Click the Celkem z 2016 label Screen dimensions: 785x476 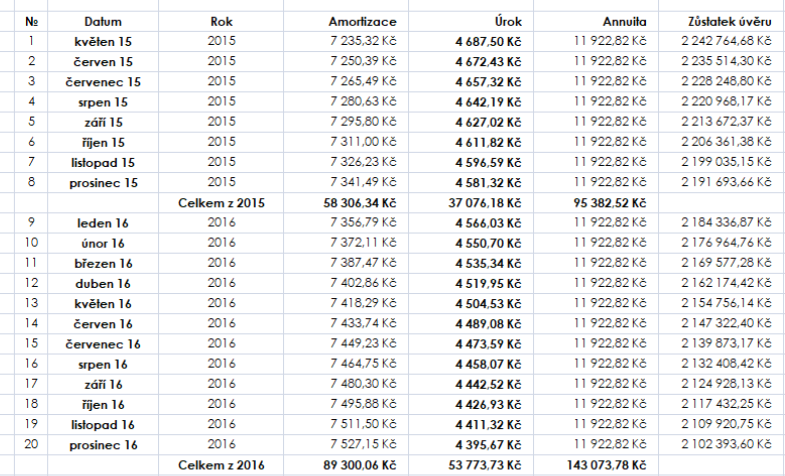[x=223, y=465]
